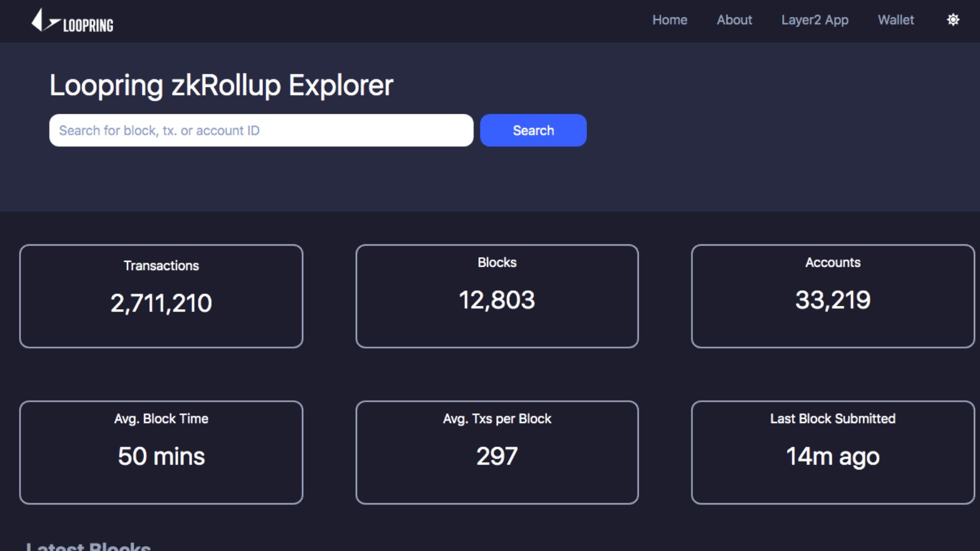Image resolution: width=980 pixels, height=551 pixels.
Task: Open the About page
Action: click(734, 20)
